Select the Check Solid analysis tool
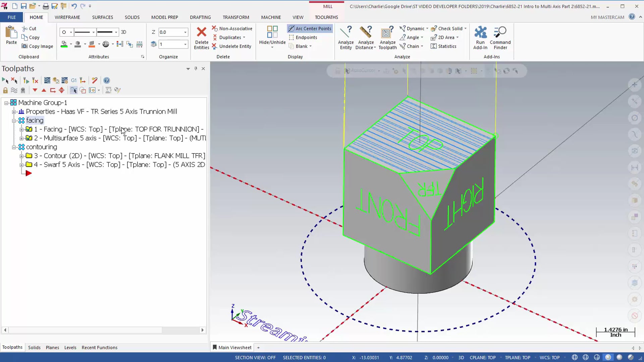The height and width of the screenshot is (362, 644). pos(448,28)
